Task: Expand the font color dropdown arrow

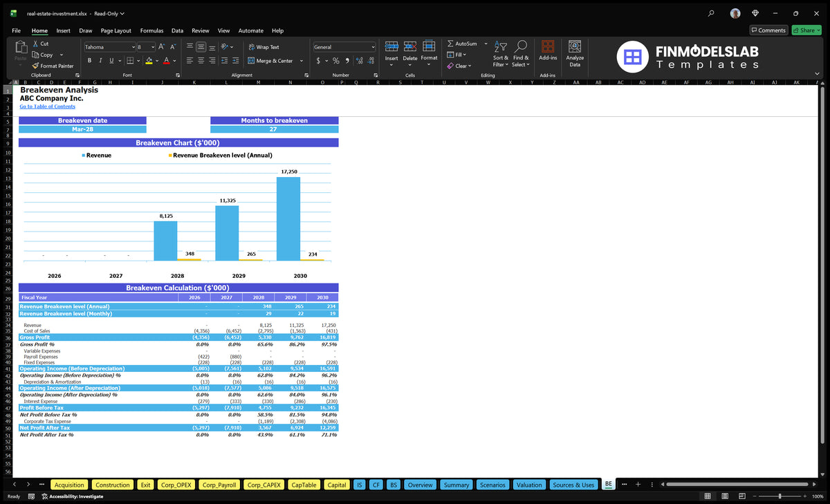Action: [176, 61]
